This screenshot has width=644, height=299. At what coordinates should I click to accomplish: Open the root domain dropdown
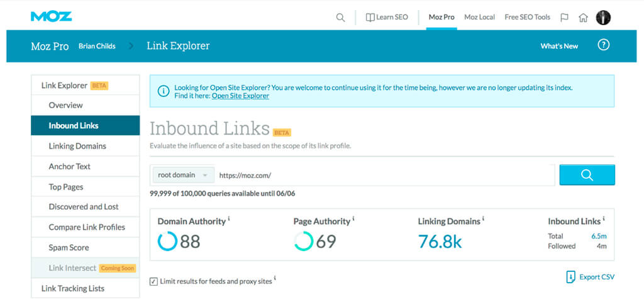(183, 175)
